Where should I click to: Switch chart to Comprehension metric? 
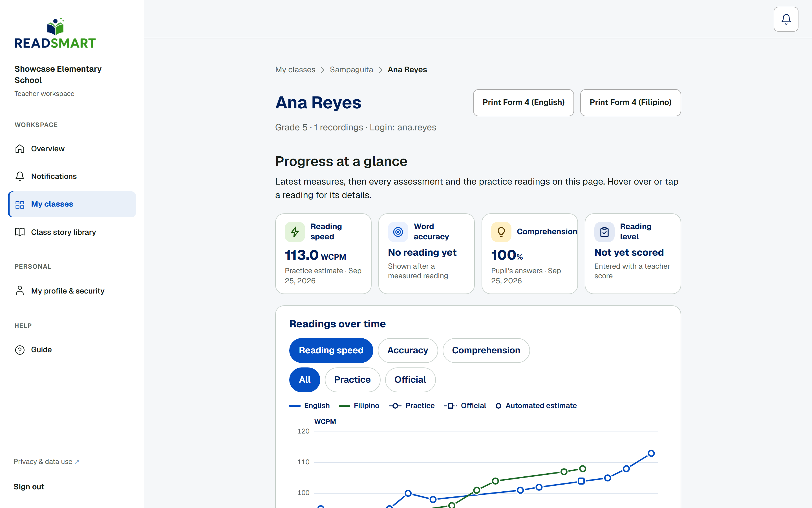pos(486,350)
